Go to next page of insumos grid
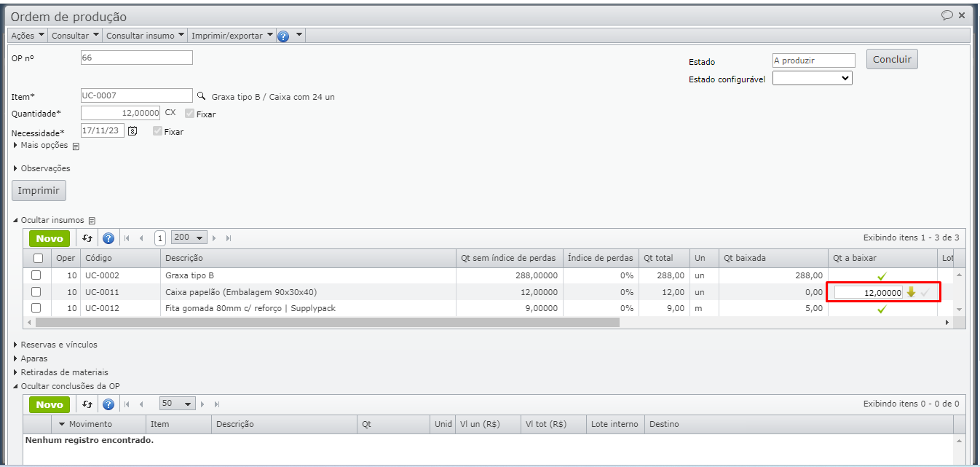Image resolution: width=980 pixels, height=467 pixels. [216, 238]
